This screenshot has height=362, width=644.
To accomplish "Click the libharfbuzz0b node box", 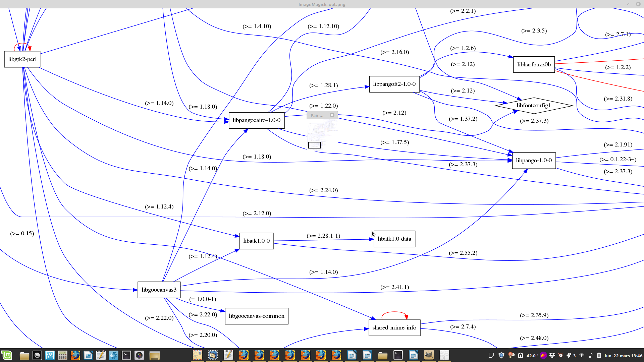I will pos(534,65).
